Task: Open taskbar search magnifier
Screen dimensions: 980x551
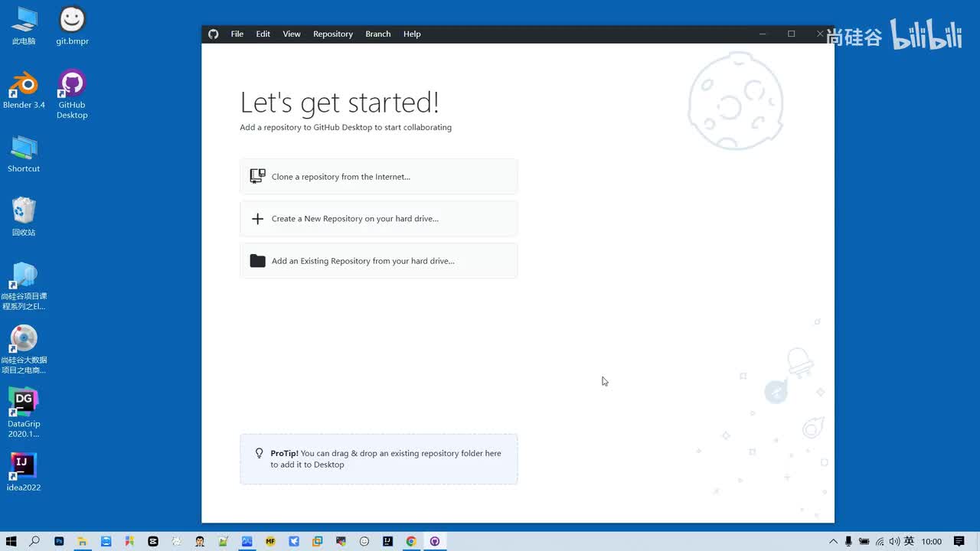Action: 34,541
